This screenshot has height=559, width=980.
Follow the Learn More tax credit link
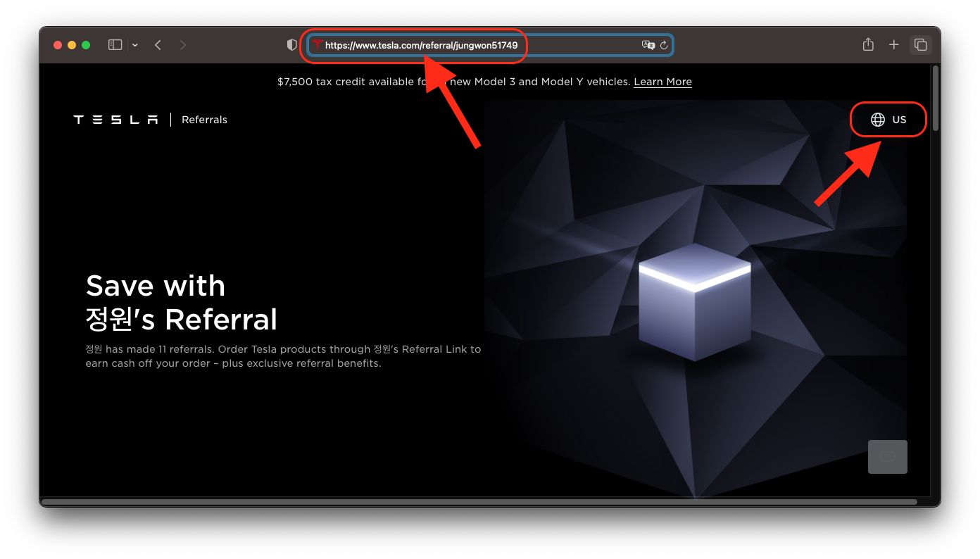662,82
